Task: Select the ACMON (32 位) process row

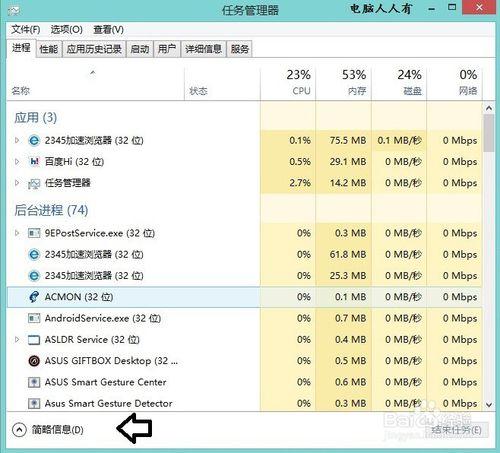Action: (x=244, y=297)
